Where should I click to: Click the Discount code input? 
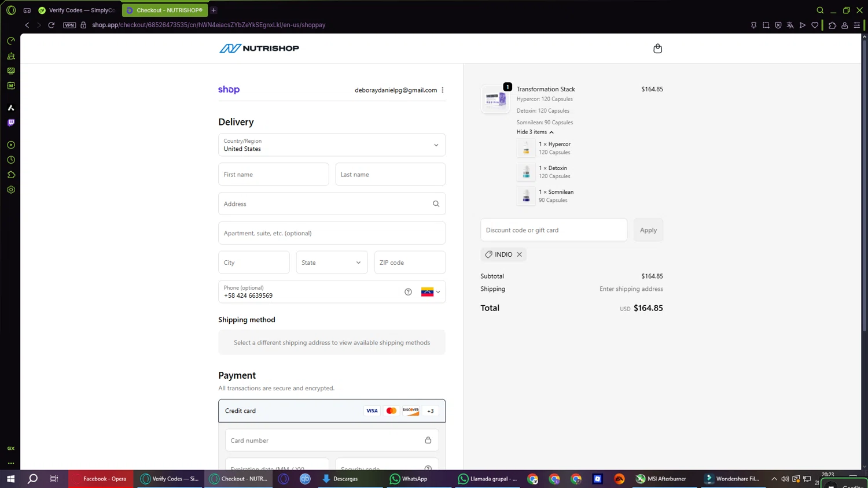(x=554, y=230)
